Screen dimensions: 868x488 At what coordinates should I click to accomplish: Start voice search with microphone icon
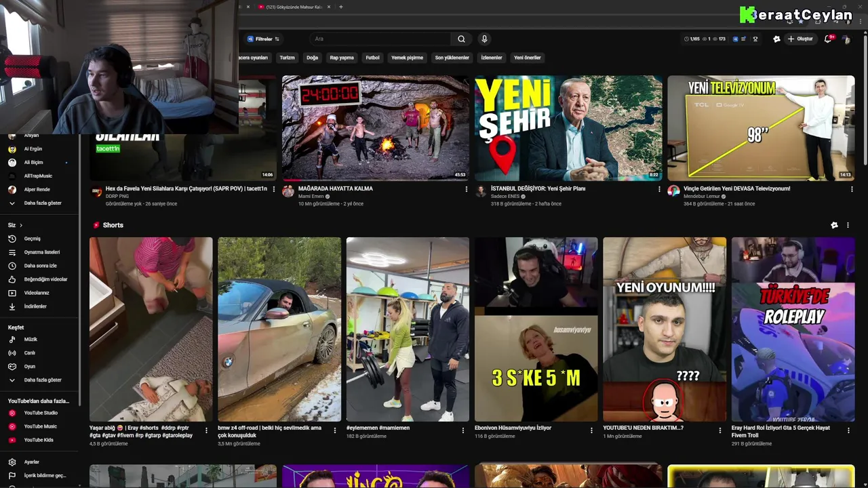pos(484,39)
